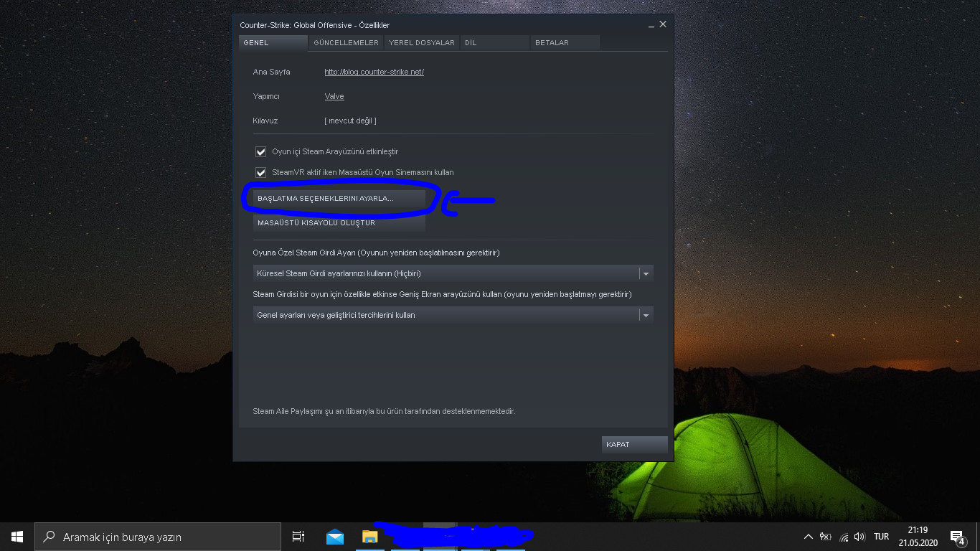Open the blog.counter-strike.net homepage link
This screenshot has width=980, height=551.
[x=374, y=72]
